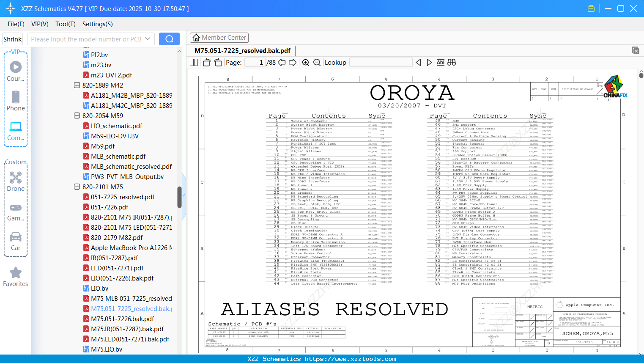644x363 pixels.
Task: Click the blue search button
Action: pyautogui.click(x=169, y=39)
